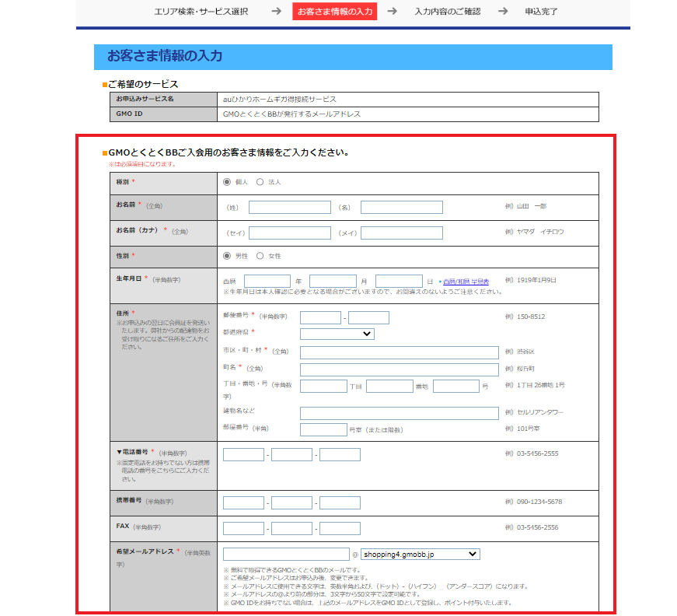
Task: Click the お客さま情報の入力 page heading
Action: [x=165, y=56]
